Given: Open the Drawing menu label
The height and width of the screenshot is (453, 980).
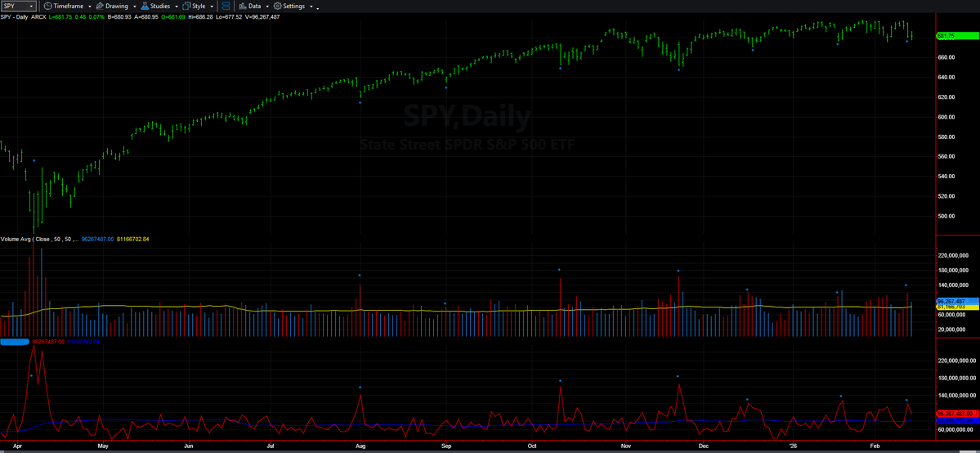Looking at the screenshot, I should click(x=117, y=6).
